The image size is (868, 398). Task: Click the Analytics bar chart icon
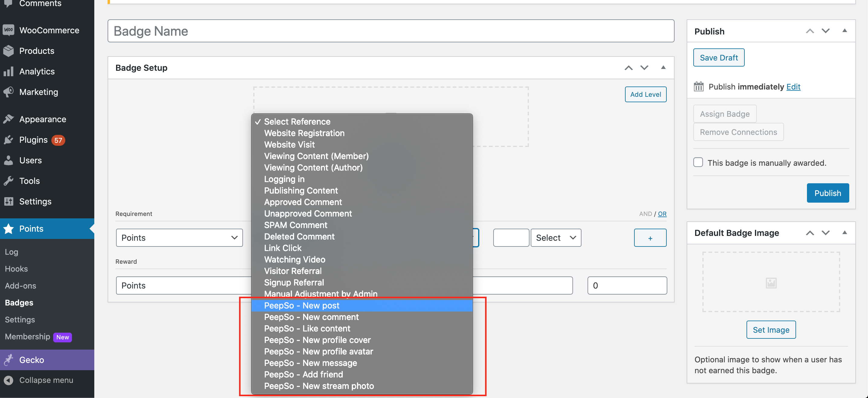pyautogui.click(x=8, y=71)
